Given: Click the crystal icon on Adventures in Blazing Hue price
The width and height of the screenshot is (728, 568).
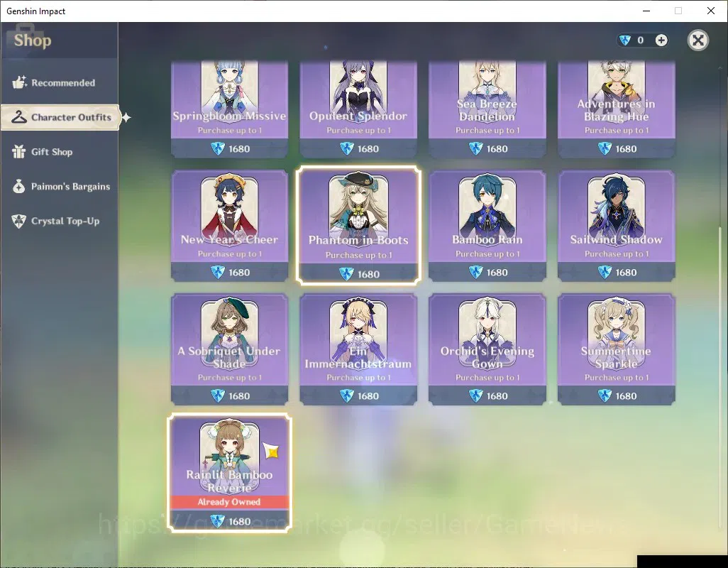Looking at the screenshot, I should pyautogui.click(x=605, y=148).
